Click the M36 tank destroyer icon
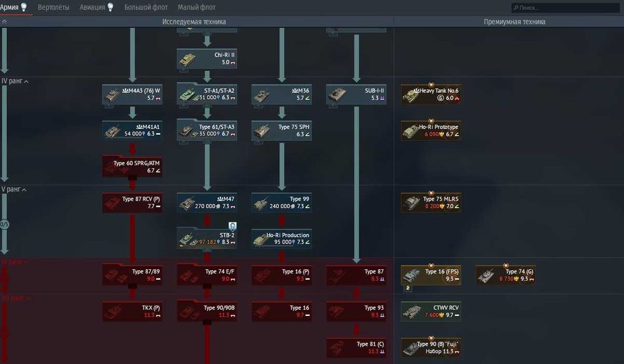Screen dimensions: 624x364 click(261, 95)
